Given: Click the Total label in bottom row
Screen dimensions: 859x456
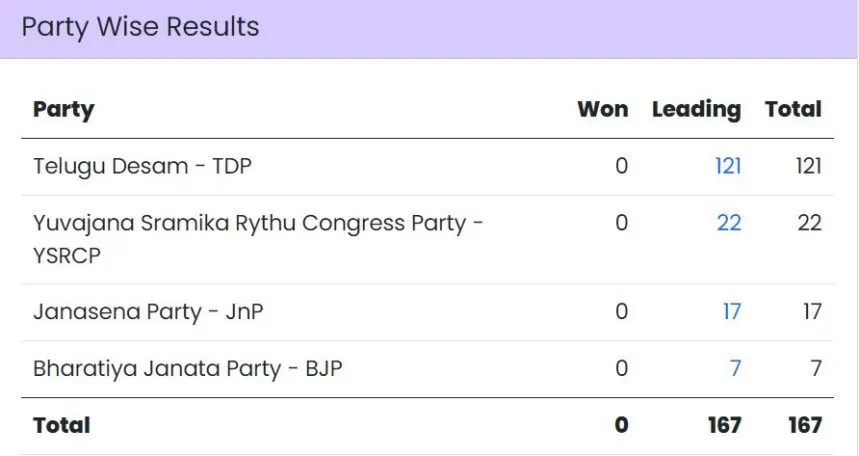Looking at the screenshot, I should pyautogui.click(x=62, y=425).
